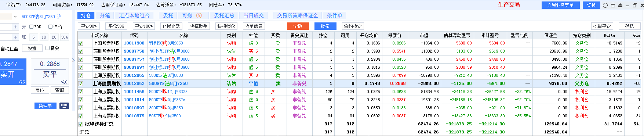This screenshot has height=136, width=644.
Task: Open the 委托 tab
Action: tap(168, 15)
